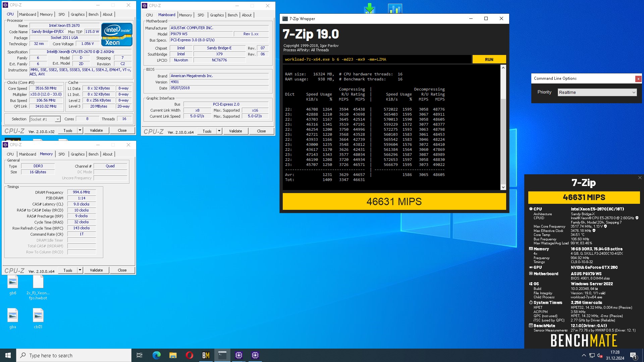
Task: Show hidden system tray icons
Action: pos(584,355)
